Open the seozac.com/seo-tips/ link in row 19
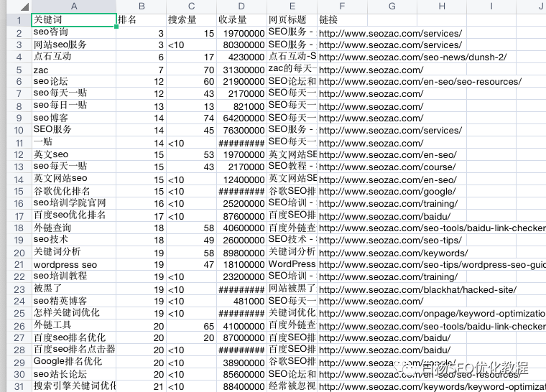The height and width of the screenshot is (392, 546). 390,241
